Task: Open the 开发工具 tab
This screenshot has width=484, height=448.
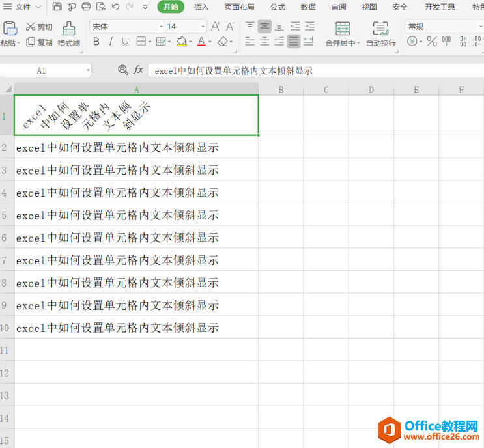Action: (x=440, y=7)
